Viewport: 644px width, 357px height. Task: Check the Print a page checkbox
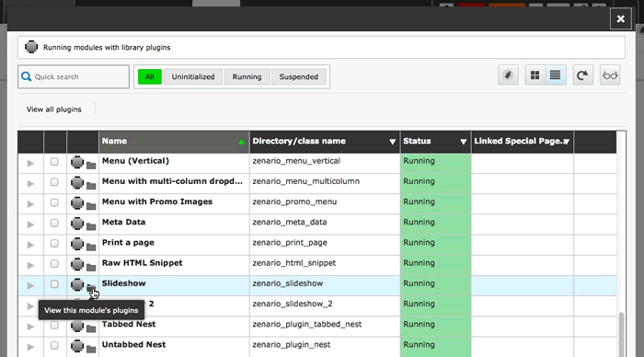54,243
